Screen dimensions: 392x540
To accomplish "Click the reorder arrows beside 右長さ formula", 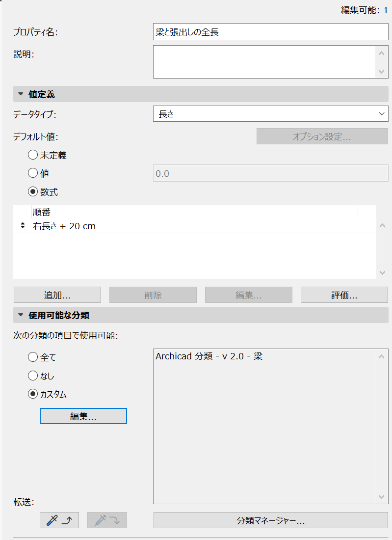I will [x=23, y=226].
